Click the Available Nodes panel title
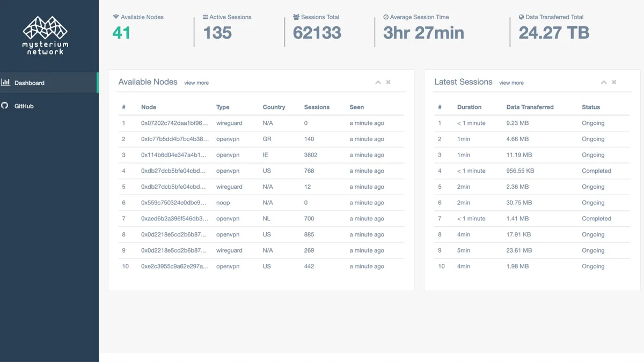This screenshot has width=644, height=362. (148, 82)
